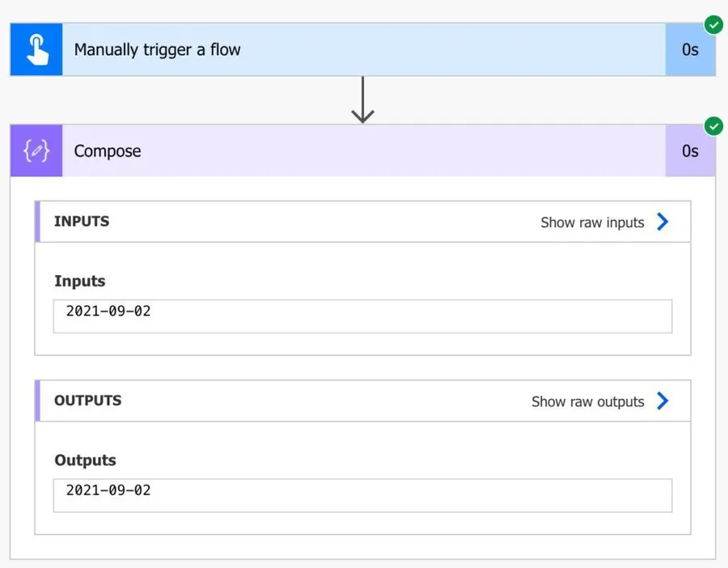The image size is (728, 568).
Task: Click the manual trigger hand-tap icon
Action: pos(36,49)
